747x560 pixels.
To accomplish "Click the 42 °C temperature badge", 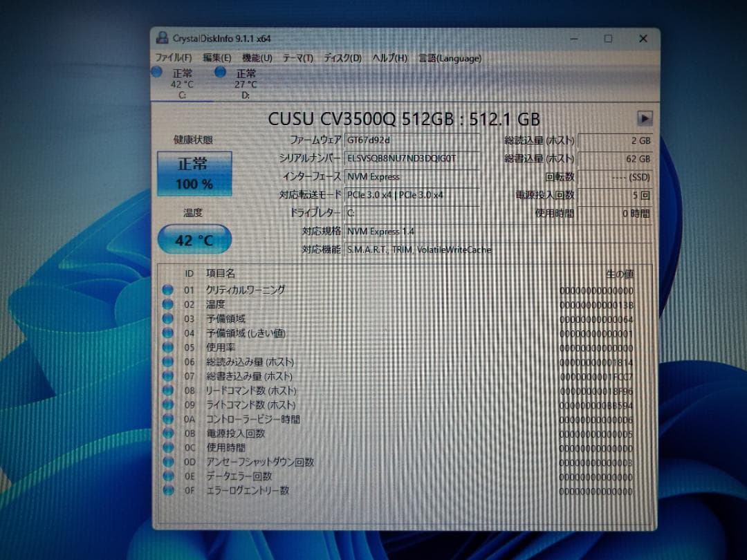I will coord(194,239).
